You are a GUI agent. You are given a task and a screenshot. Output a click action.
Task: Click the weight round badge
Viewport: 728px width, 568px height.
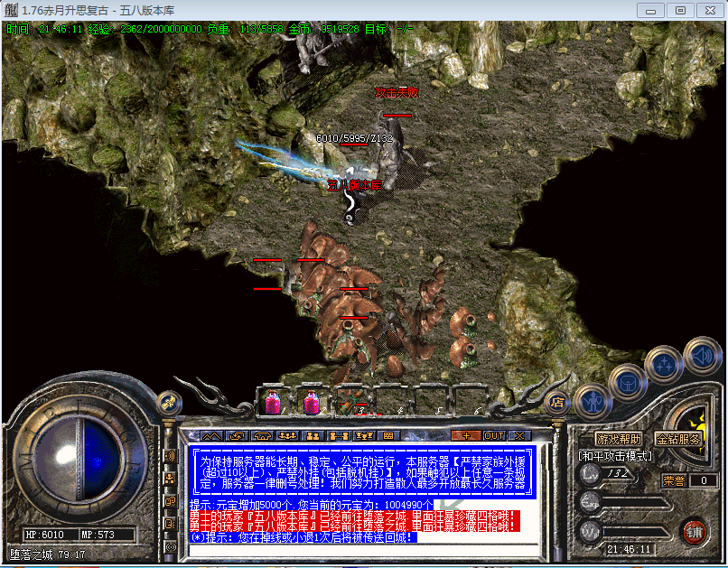tap(591, 532)
